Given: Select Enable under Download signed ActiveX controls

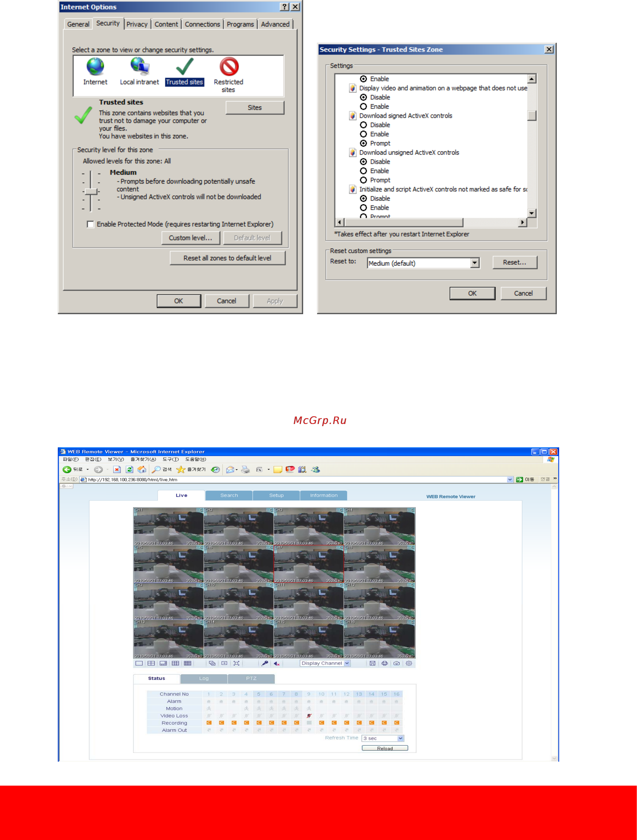Looking at the screenshot, I should click(363, 134).
